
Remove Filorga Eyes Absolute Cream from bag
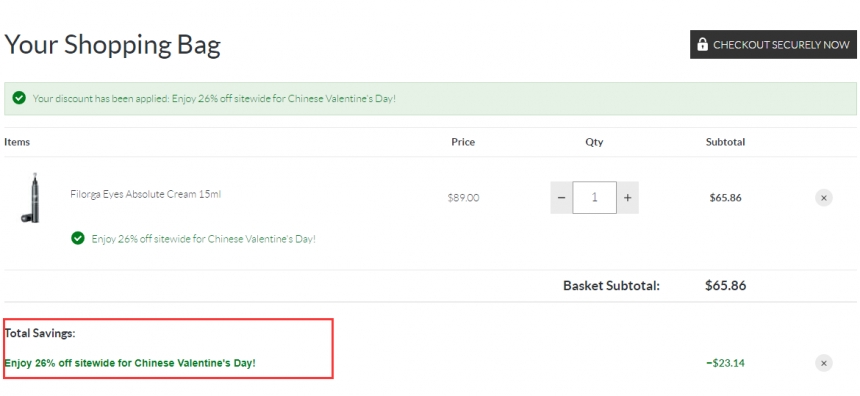coord(823,197)
